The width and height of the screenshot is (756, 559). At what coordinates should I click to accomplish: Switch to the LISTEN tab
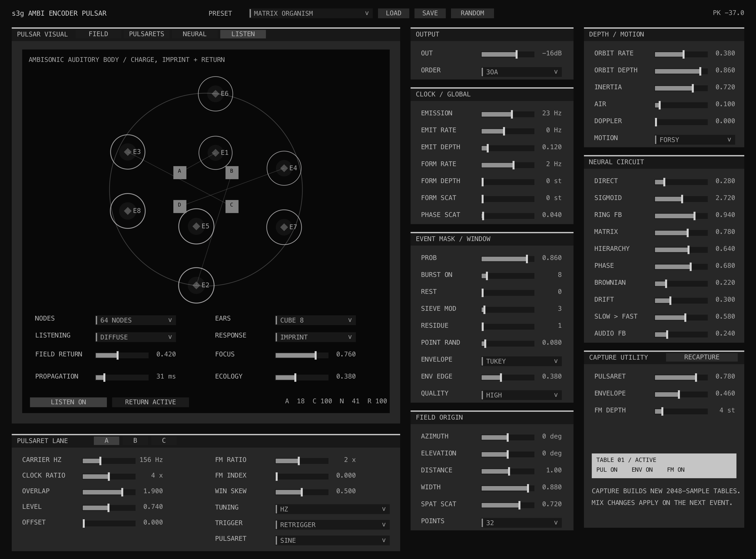coord(243,34)
